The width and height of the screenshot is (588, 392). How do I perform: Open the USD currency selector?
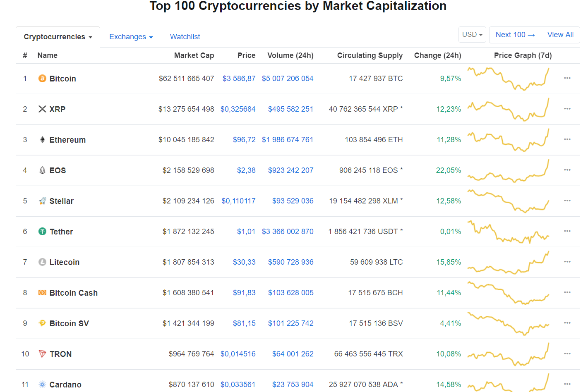pyautogui.click(x=472, y=35)
